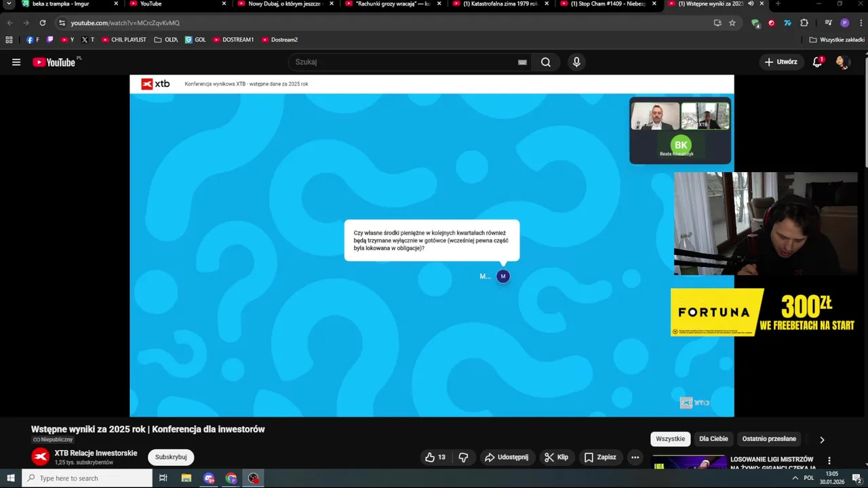868x488 pixels.
Task: Switch to the Stop Cham #1409 tab
Action: tap(608, 4)
